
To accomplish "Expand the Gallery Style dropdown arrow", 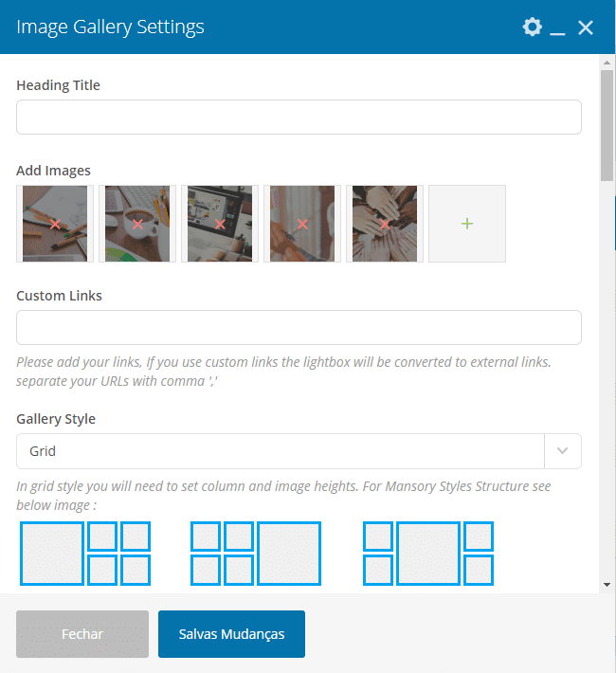I will tap(562, 450).
